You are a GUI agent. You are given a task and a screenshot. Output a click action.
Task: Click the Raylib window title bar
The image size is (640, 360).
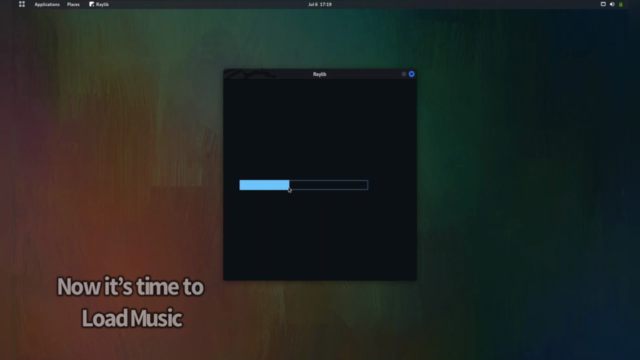pyautogui.click(x=320, y=74)
